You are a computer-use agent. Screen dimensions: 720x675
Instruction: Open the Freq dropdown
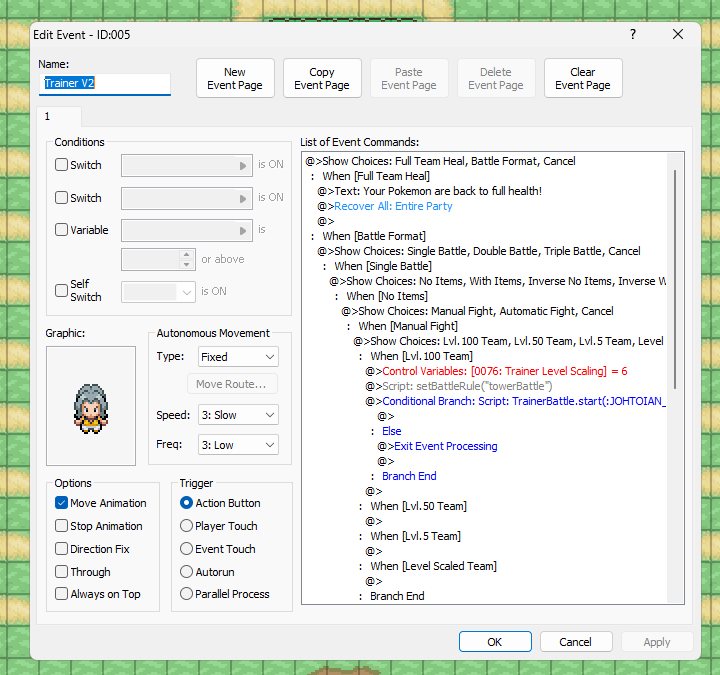coord(238,445)
